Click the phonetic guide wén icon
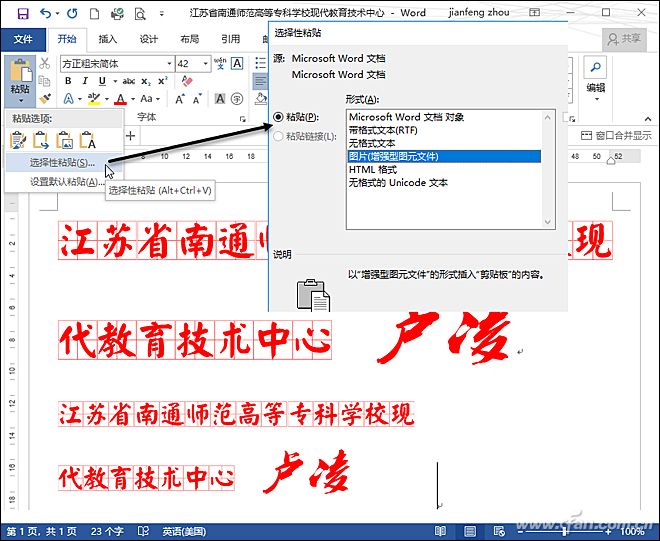660x541 pixels. click(220, 64)
